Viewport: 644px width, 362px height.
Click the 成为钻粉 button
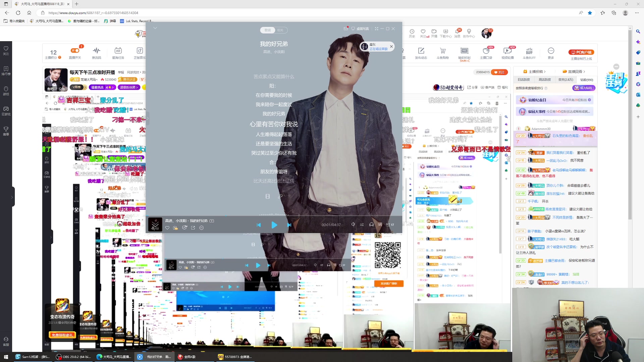[584, 88]
